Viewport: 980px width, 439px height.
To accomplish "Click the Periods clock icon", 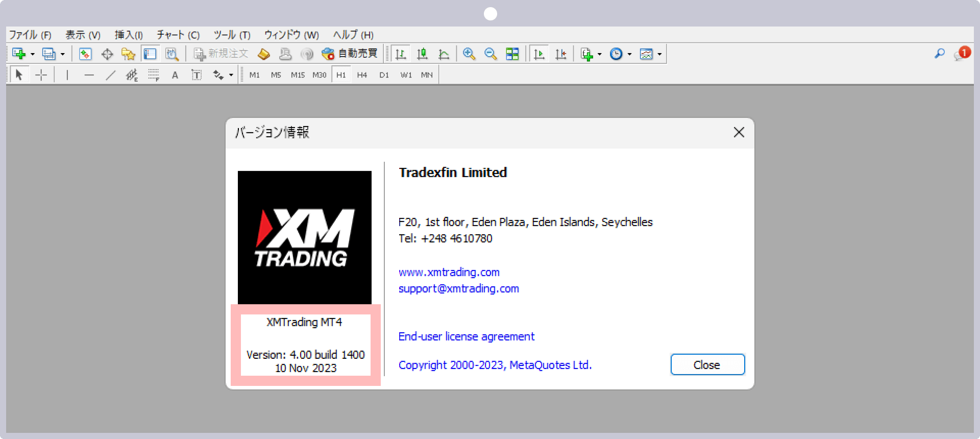I will point(616,54).
